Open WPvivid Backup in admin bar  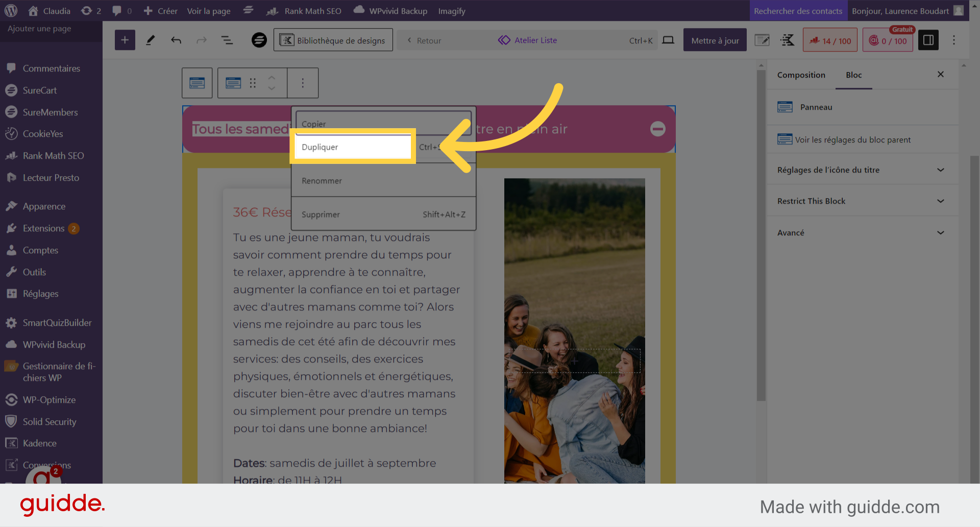(390, 11)
